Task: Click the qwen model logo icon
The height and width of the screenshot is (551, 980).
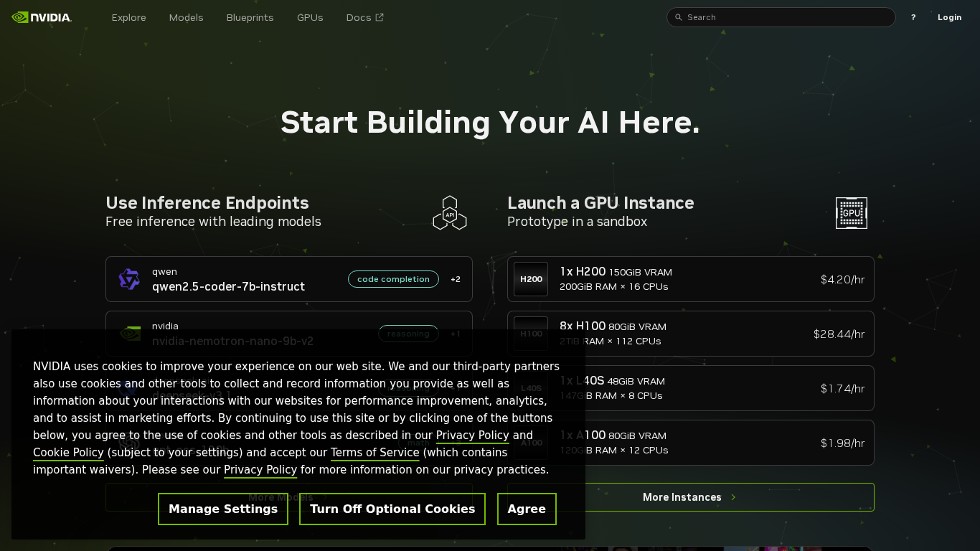Action: click(129, 279)
